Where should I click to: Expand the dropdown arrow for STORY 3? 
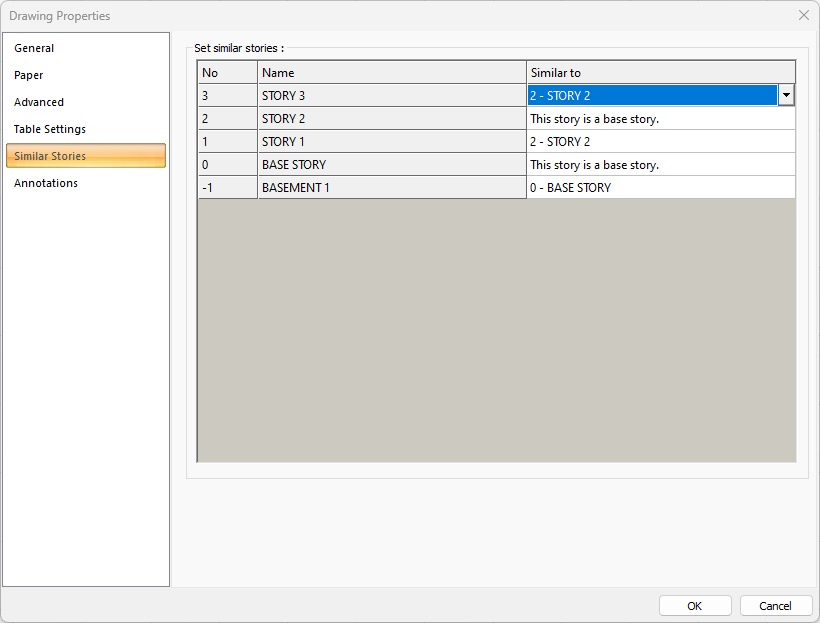click(x=786, y=95)
